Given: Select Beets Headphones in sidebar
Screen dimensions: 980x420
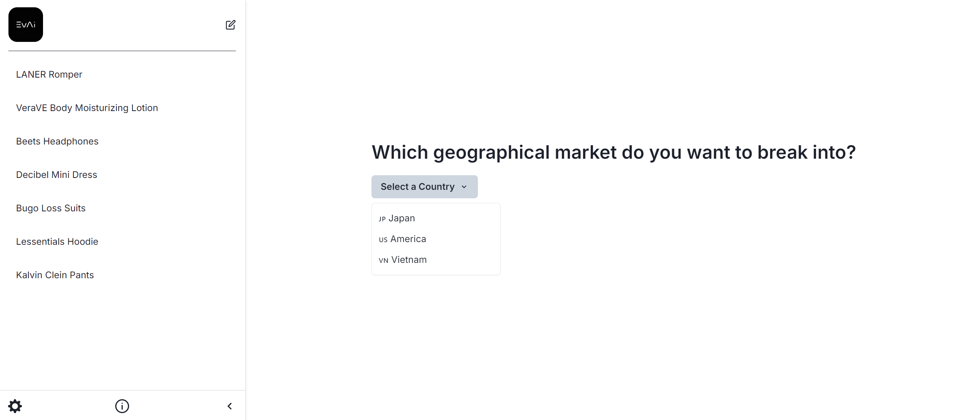Looking at the screenshot, I should coord(57,141).
